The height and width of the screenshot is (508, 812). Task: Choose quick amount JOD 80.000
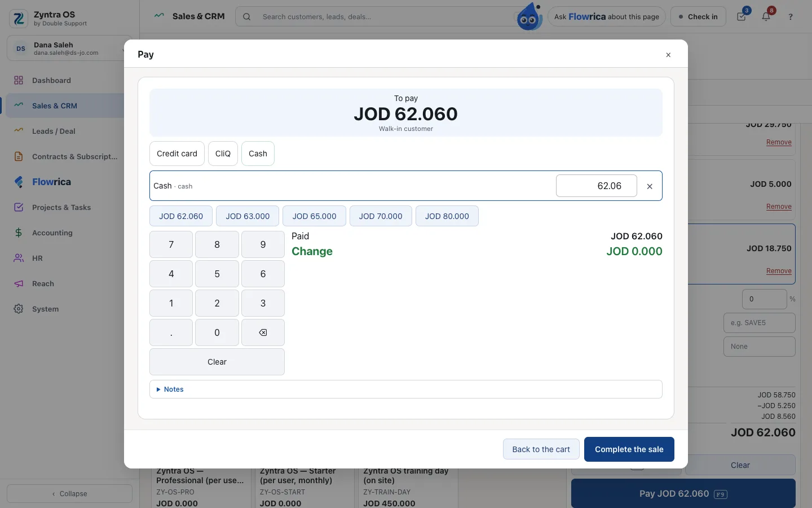[447, 216]
